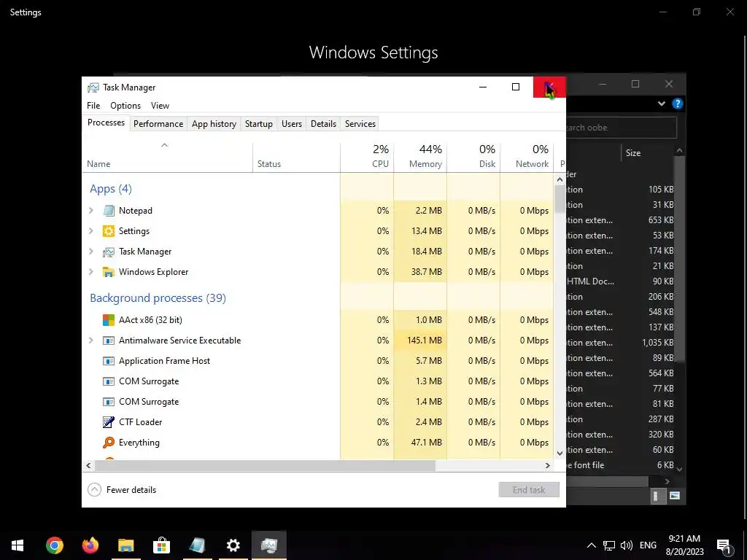Switch to the Users tab
This screenshot has height=560, width=747.
coord(292,124)
